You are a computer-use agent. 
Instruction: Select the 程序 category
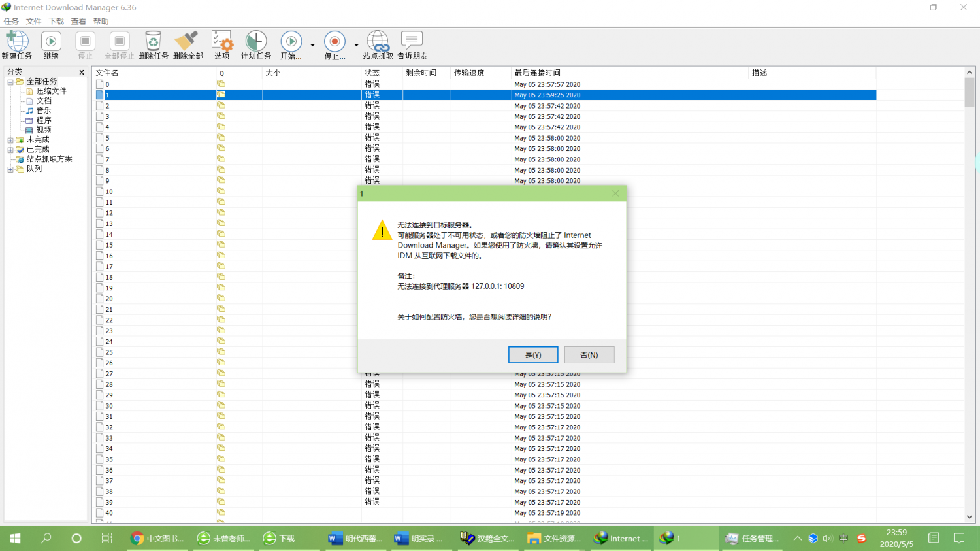coord(44,120)
